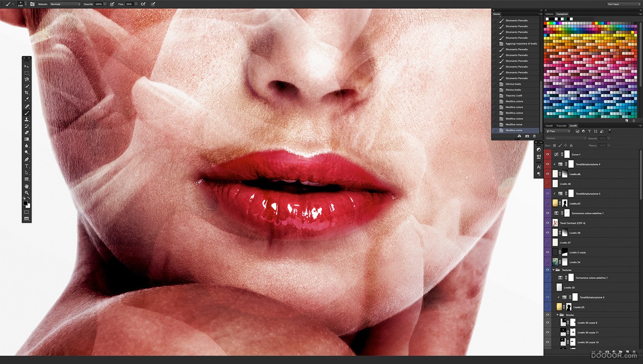The width and height of the screenshot is (643, 364).
Task: Collapse the Smoke layer group
Action: coord(558,315)
